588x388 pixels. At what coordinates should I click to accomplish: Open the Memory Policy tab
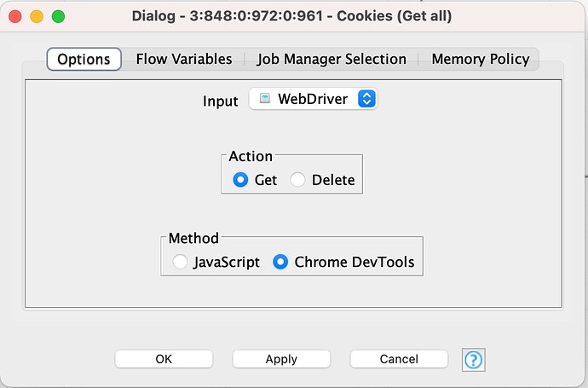[481, 60]
